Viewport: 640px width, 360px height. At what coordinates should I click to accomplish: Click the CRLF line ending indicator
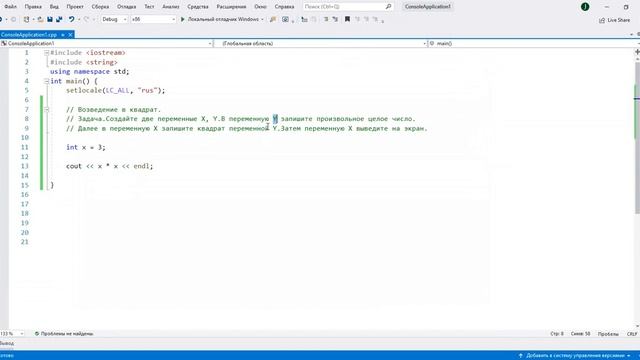[x=632, y=334]
